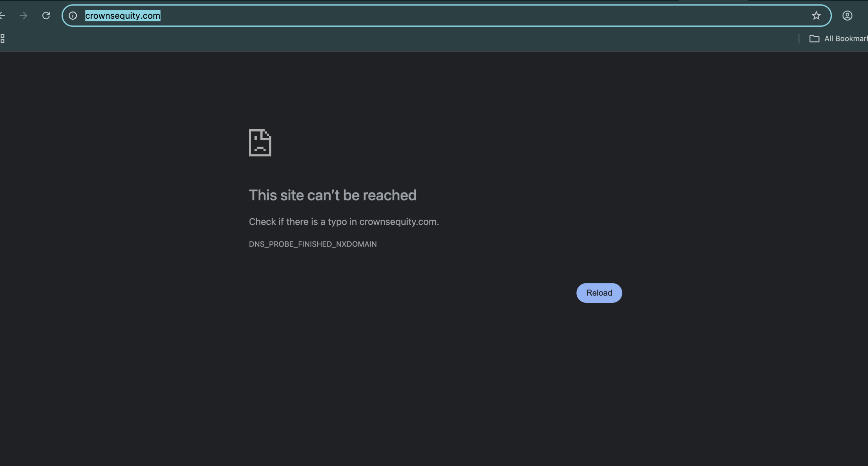Viewport: 868px width, 466px height.
Task: Click empty area of the bookmarks bar
Action: point(407,39)
